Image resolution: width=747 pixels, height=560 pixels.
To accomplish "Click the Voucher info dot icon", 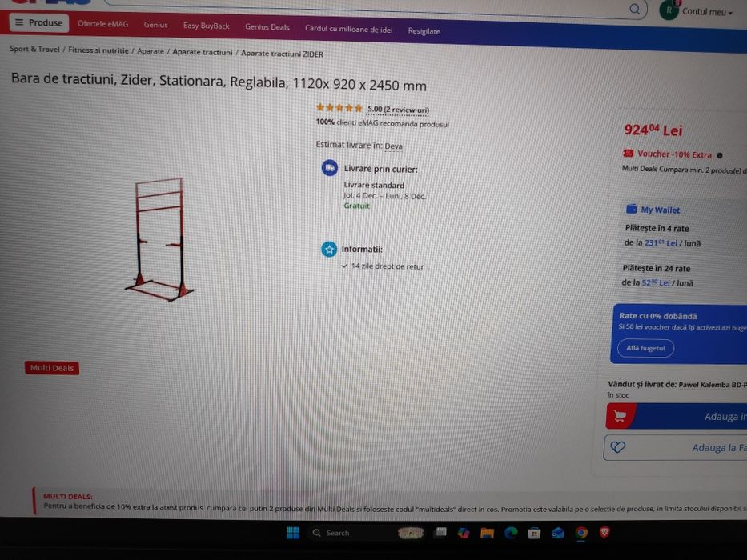I will click(719, 155).
